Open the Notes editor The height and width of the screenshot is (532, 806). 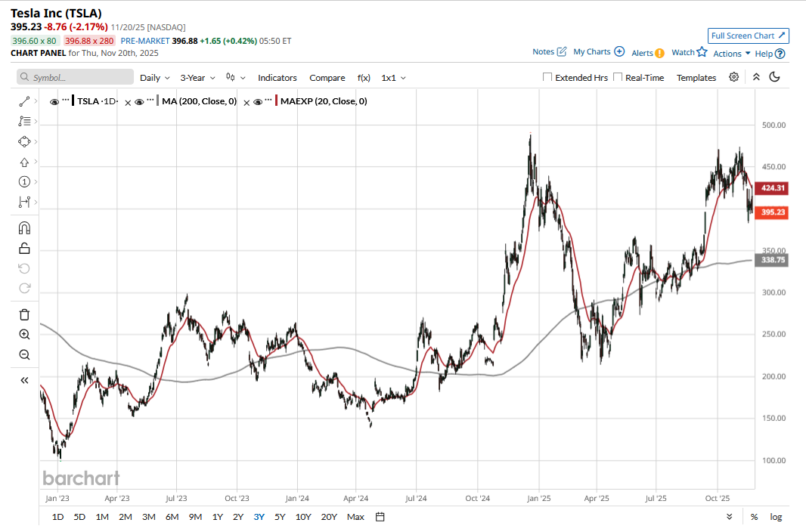pos(550,52)
